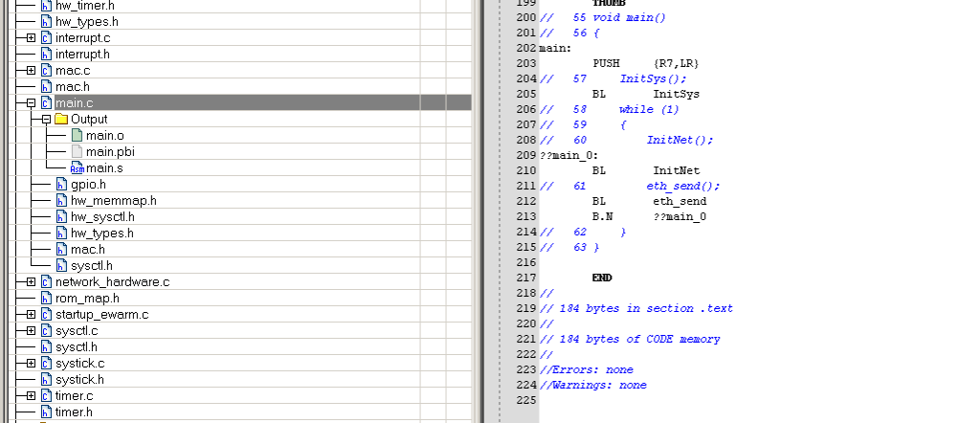Screen dimensions: 980x423
Task: Click the yellow Output folder icon
Action: coord(61,120)
